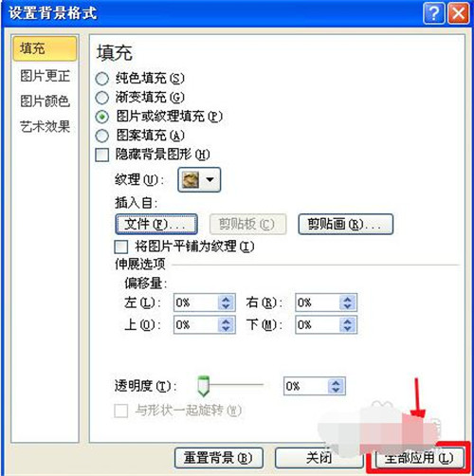This screenshot has width=474, height=476.
Task: Click the help question mark icon
Action: (x=434, y=13)
